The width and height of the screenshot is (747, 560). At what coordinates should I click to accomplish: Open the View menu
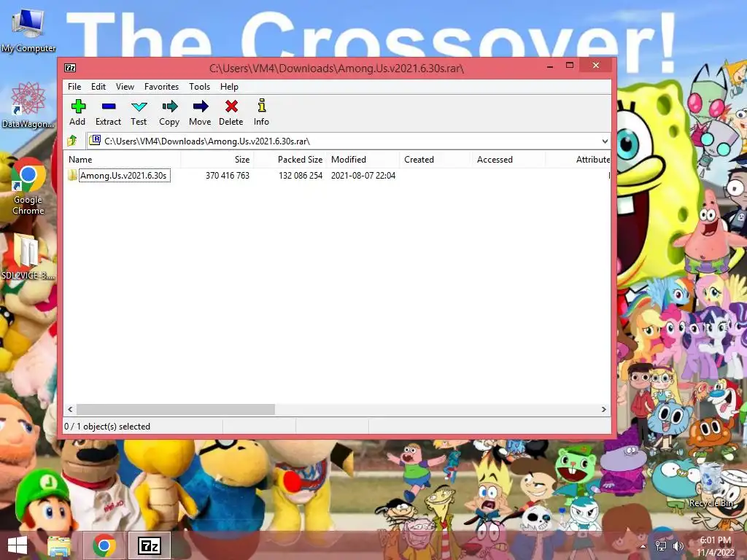[125, 87]
